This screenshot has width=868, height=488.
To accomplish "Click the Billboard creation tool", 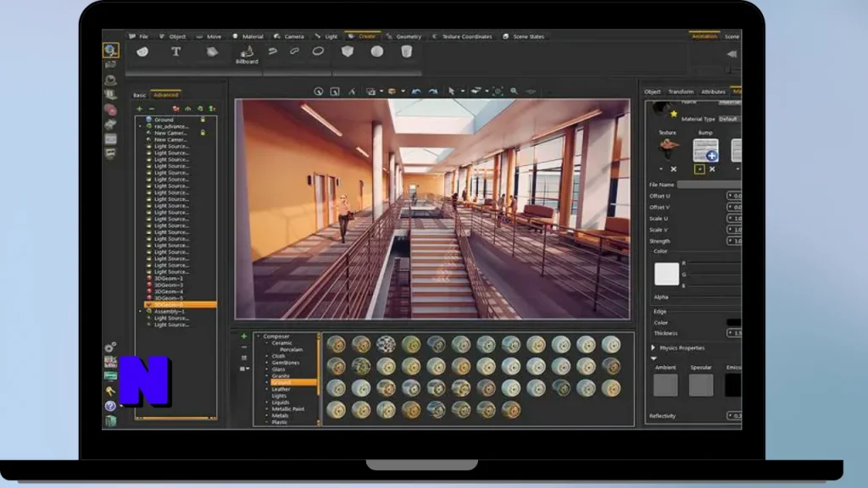I will click(247, 55).
